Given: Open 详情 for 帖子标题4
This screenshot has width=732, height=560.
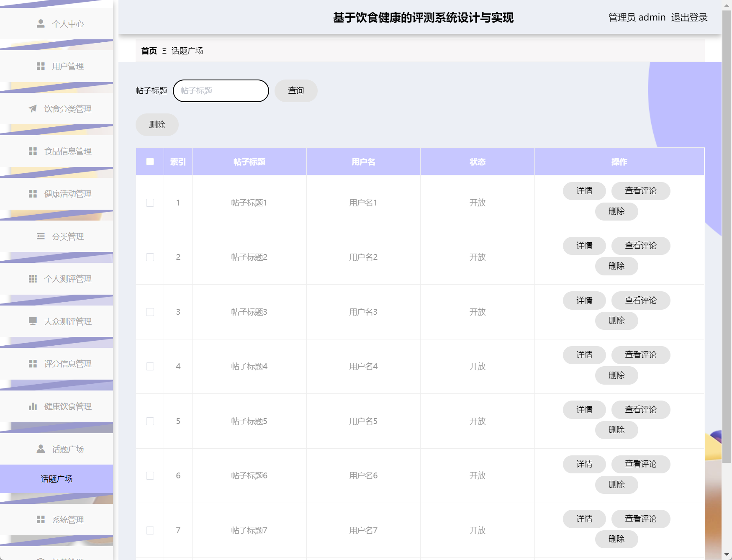Looking at the screenshot, I should (x=584, y=355).
